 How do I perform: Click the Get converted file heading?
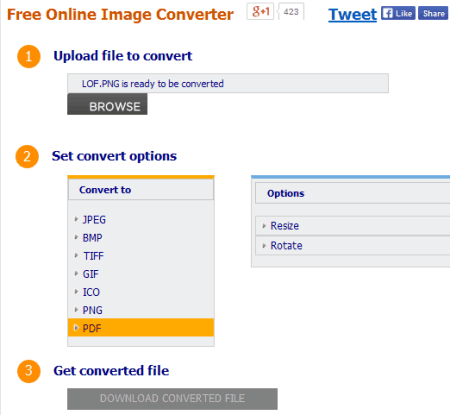pyautogui.click(x=111, y=371)
